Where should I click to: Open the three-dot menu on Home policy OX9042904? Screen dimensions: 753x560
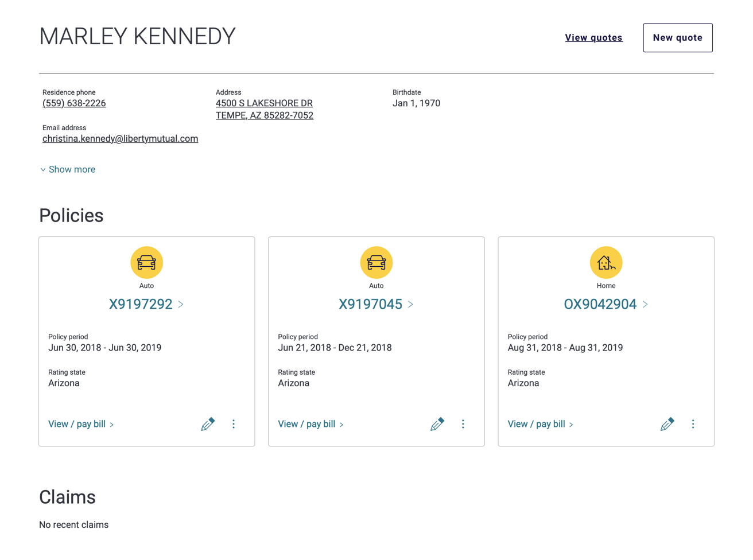coord(693,424)
